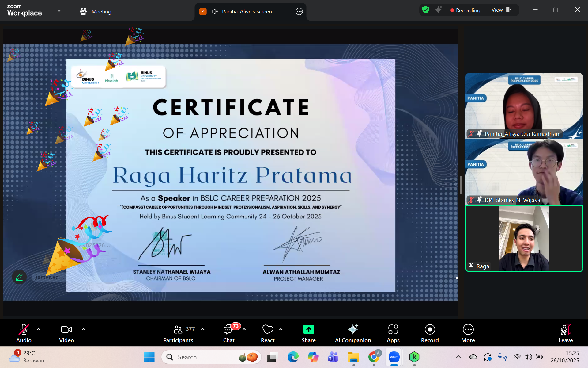This screenshot has width=588, height=368.
Task: Unmute microphone with the Audio button
Action: (x=24, y=333)
